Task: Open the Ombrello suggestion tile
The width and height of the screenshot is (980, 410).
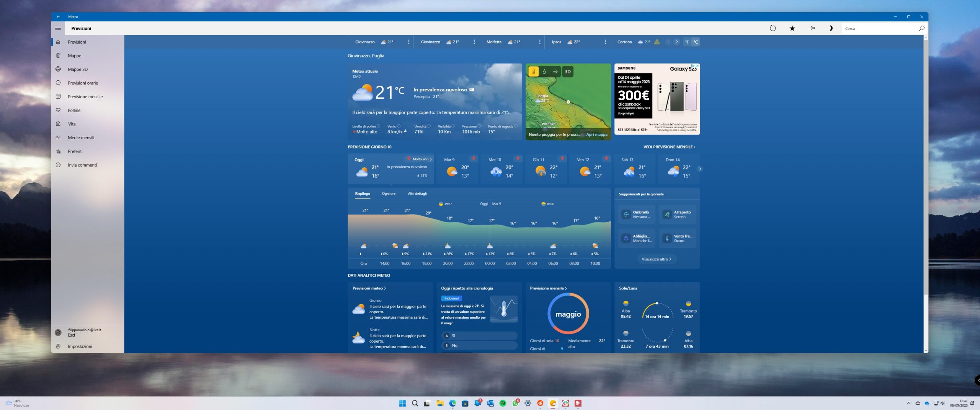Action: pyautogui.click(x=636, y=215)
